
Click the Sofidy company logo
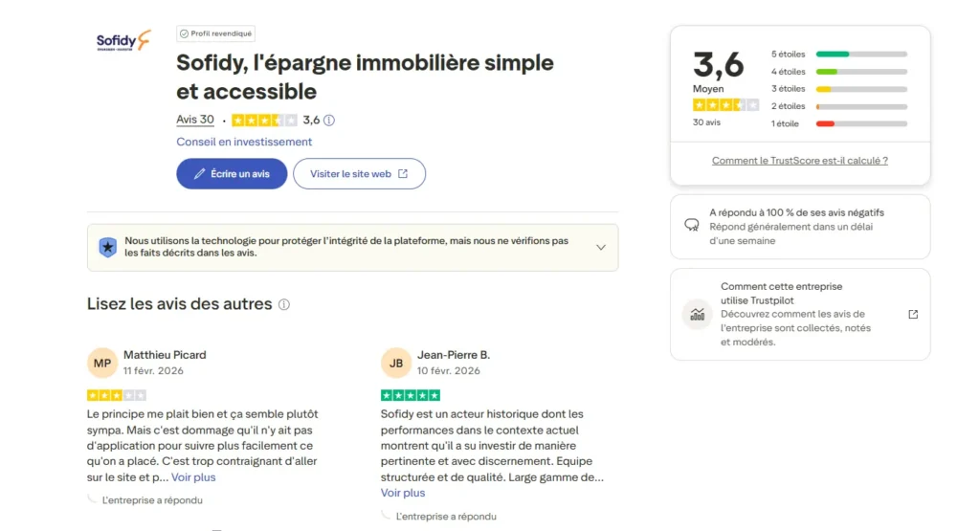click(x=123, y=41)
